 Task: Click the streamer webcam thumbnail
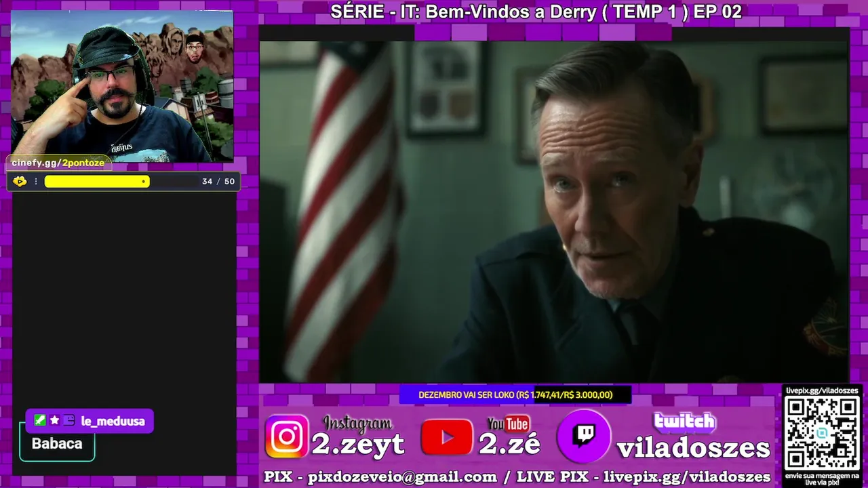(x=122, y=86)
